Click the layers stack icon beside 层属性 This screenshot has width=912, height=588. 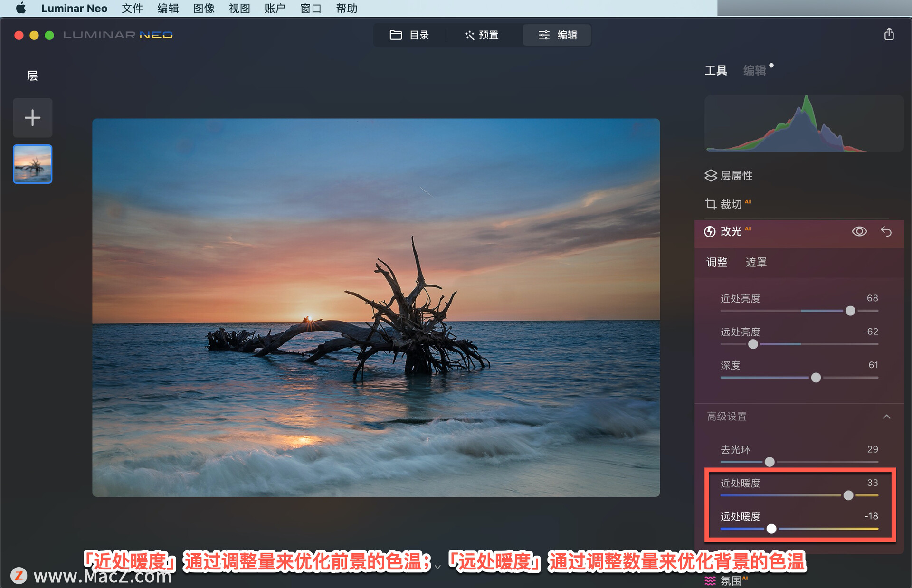(711, 176)
